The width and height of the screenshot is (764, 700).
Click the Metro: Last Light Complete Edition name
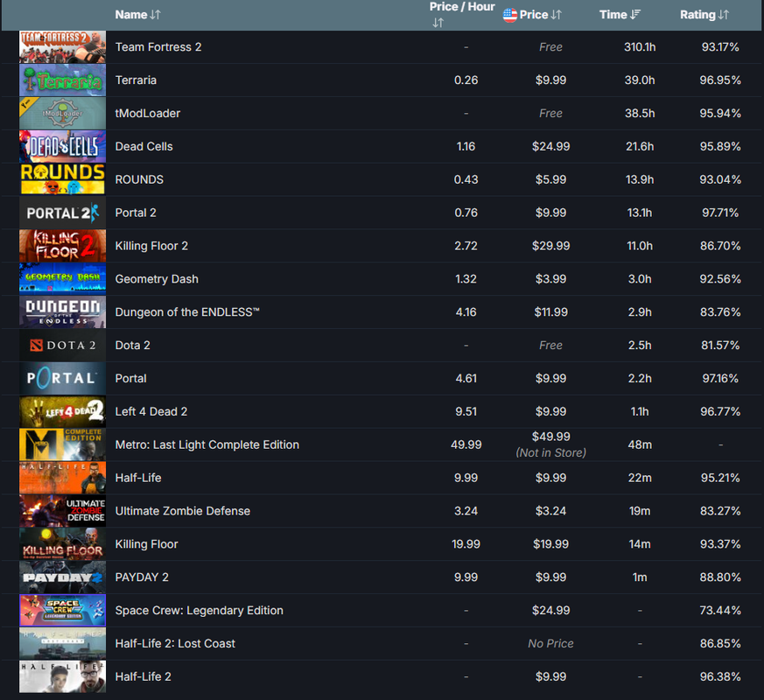[x=207, y=444]
